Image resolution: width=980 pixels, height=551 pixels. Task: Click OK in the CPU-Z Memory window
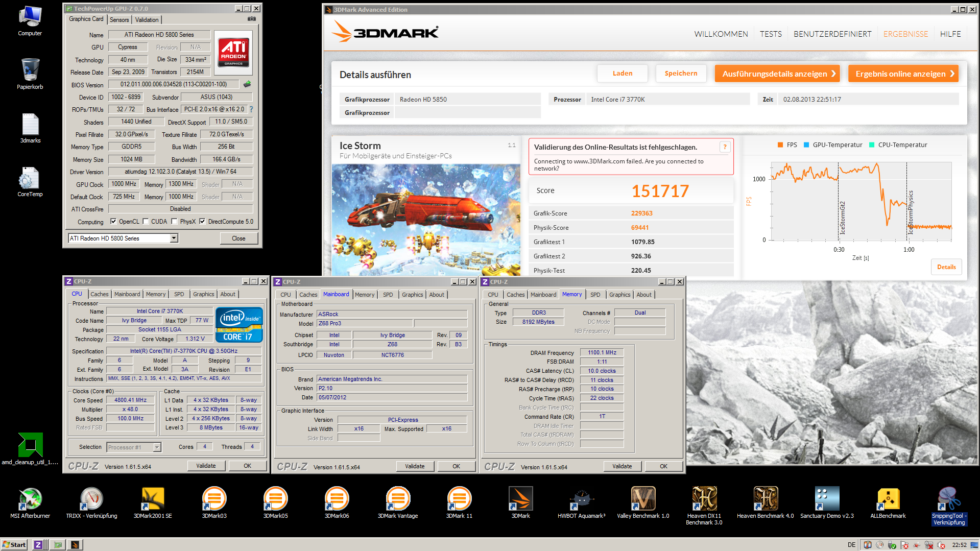coord(663,466)
